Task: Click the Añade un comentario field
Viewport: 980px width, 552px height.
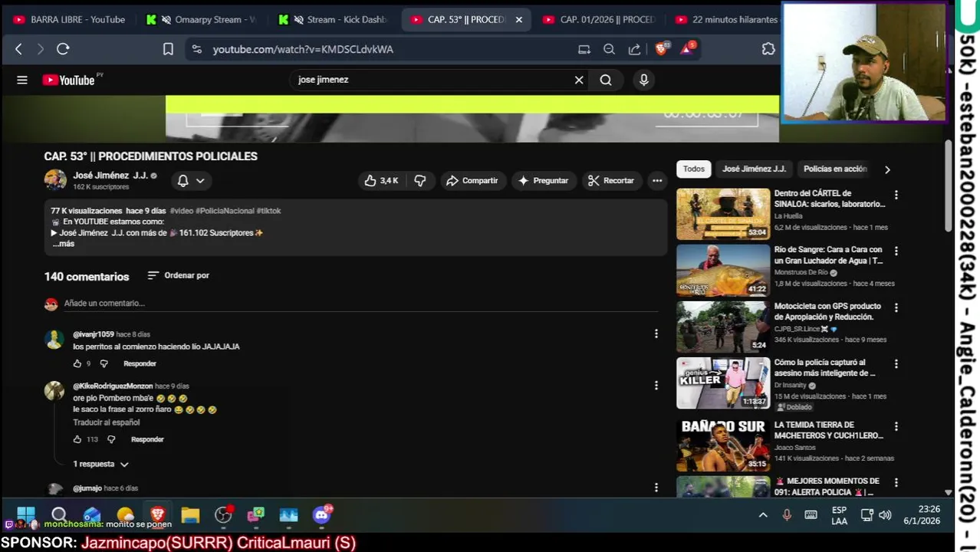Action: (x=360, y=304)
